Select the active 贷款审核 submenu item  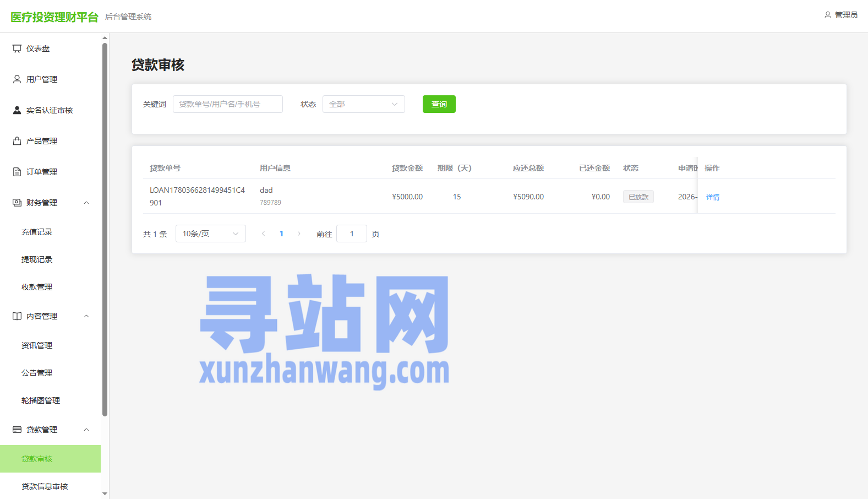(51, 459)
